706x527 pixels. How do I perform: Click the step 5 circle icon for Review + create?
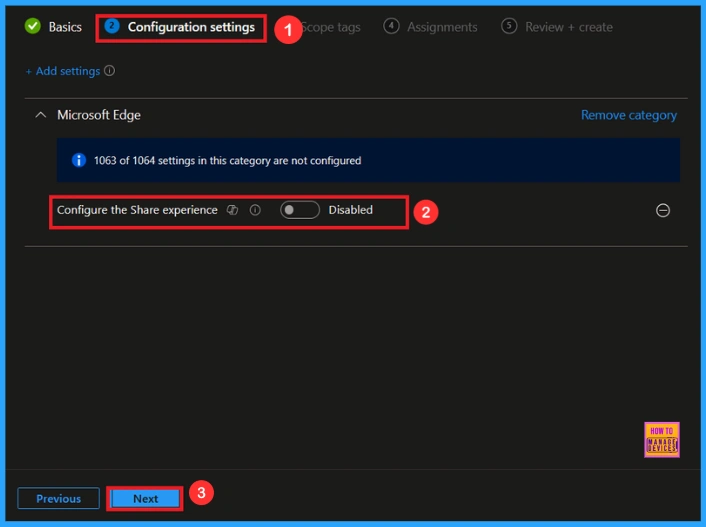point(509,26)
